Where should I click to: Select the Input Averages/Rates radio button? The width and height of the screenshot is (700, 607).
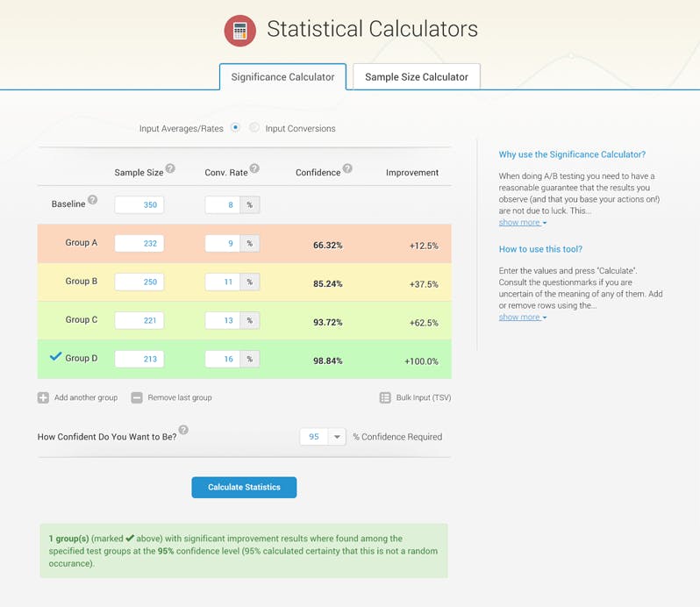click(x=236, y=128)
